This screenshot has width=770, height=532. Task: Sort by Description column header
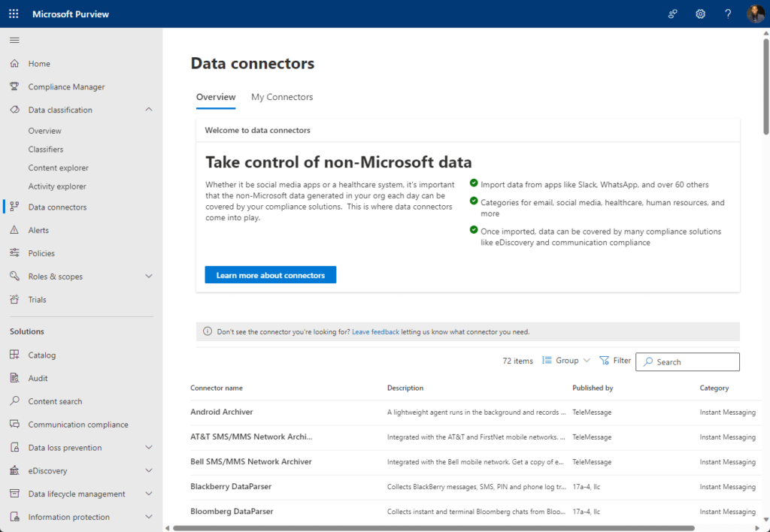405,388
